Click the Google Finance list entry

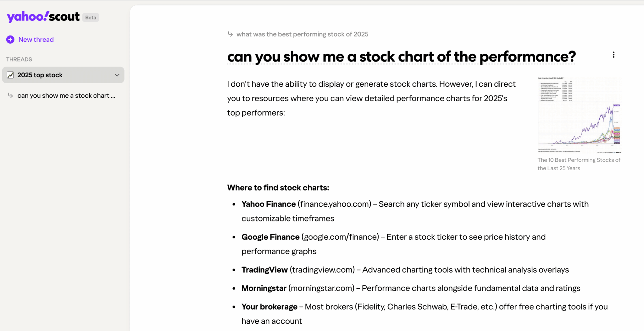[270, 237]
